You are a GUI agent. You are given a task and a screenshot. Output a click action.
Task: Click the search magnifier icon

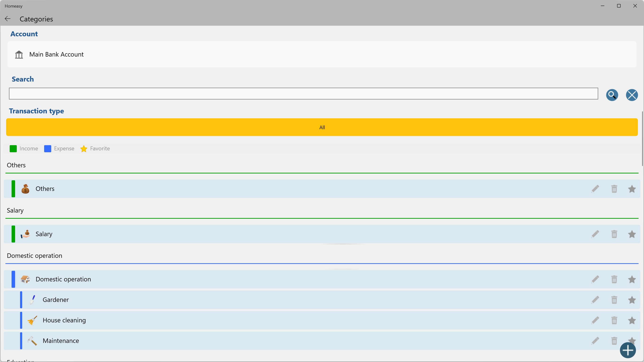pyautogui.click(x=612, y=95)
